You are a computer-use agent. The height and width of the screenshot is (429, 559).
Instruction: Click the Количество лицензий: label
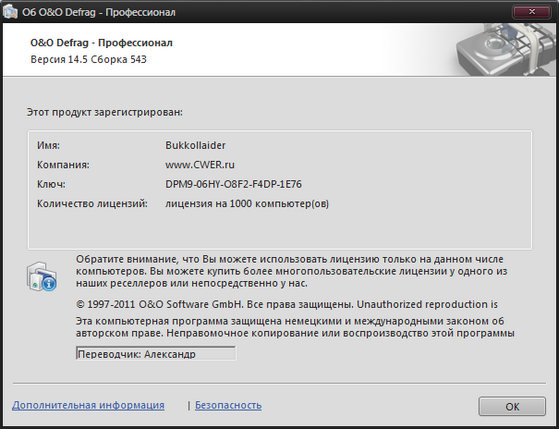[x=92, y=204]
